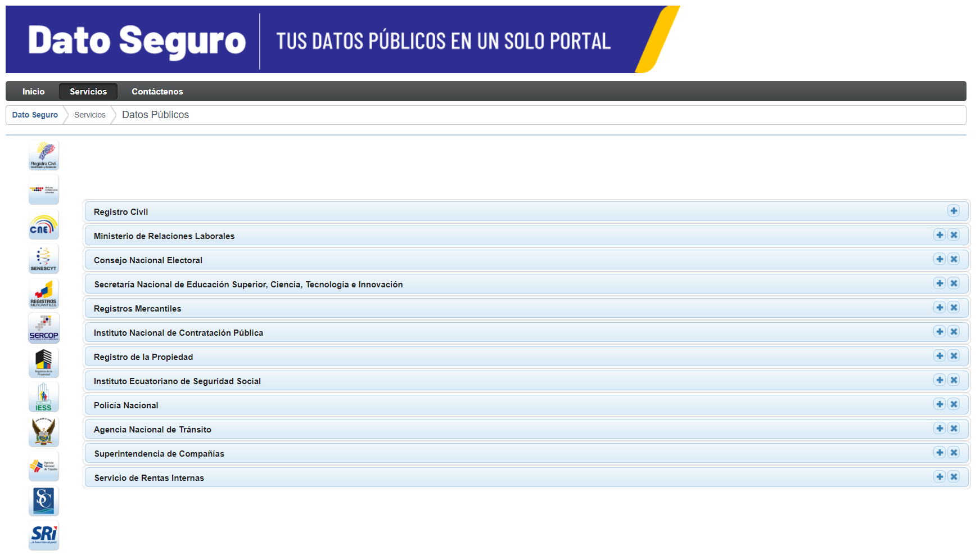
Task: Close the Agencia Nacional de Tránsito panel
Action: [x=954, y=429]
